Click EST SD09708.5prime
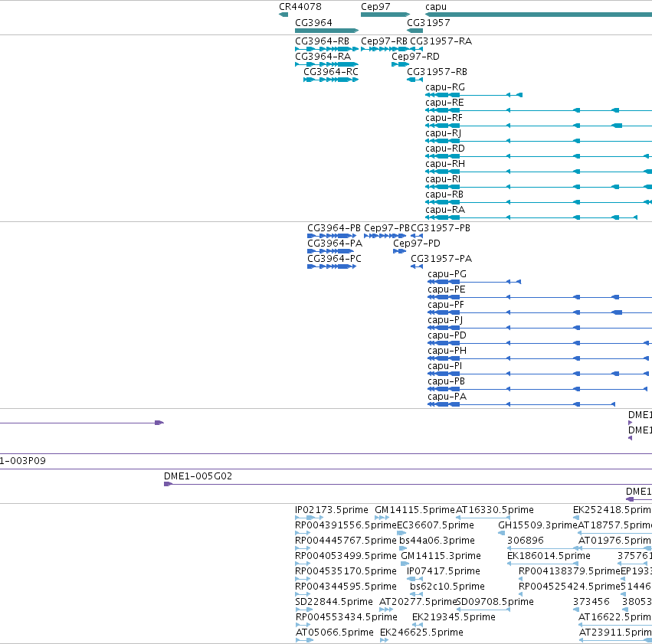 tap(495, 603)
